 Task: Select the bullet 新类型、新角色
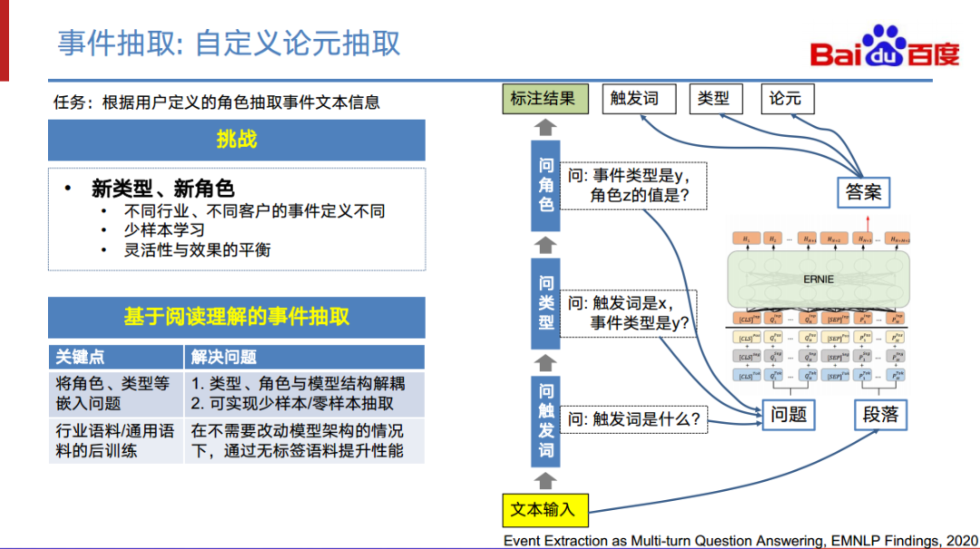162,188
